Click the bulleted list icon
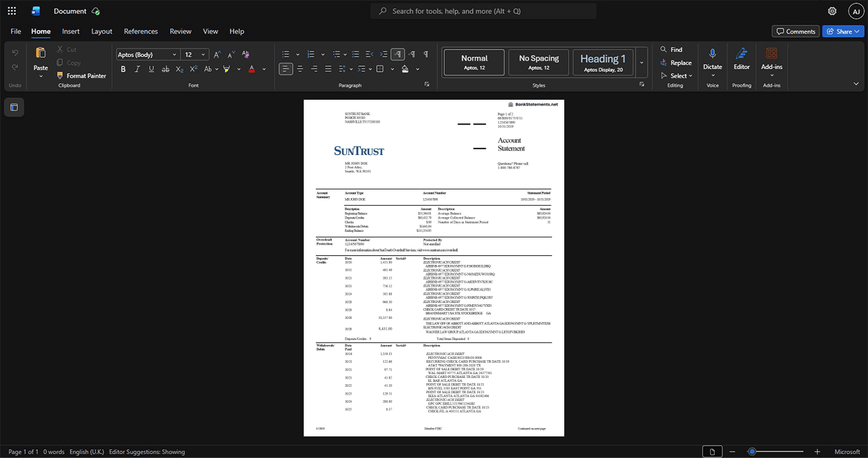The height and width of the screenshot is (458, 868). tap(286, 55)
